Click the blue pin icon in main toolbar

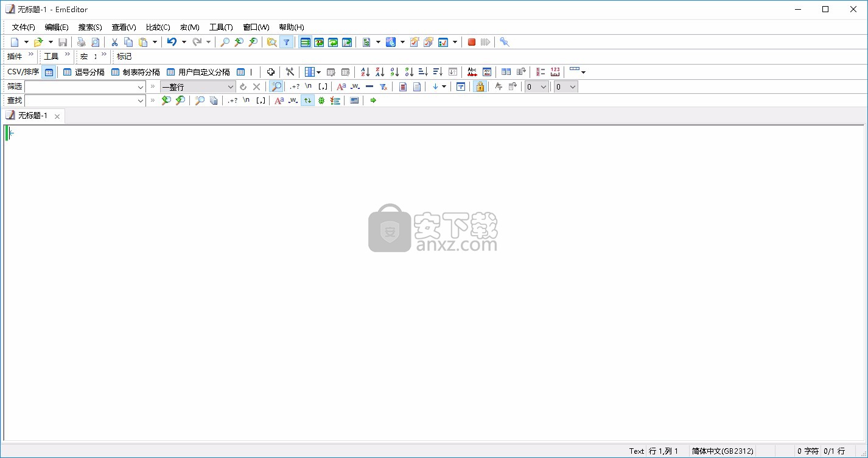504,42
